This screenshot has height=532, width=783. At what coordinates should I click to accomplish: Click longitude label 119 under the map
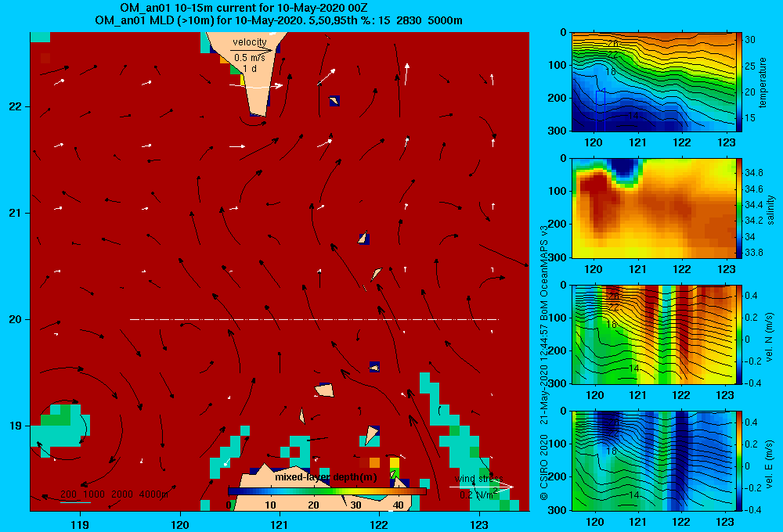[80, 524]
